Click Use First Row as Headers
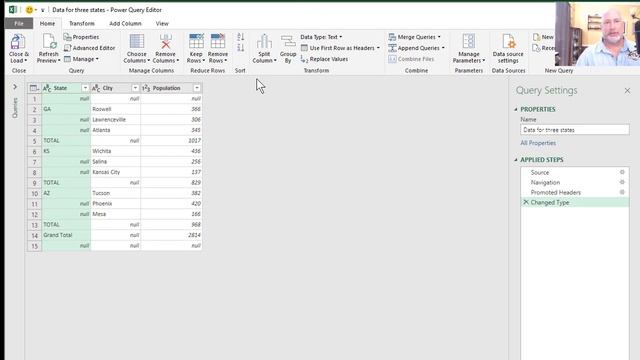Viewport: 640px width, 360px height. [340, 48]
